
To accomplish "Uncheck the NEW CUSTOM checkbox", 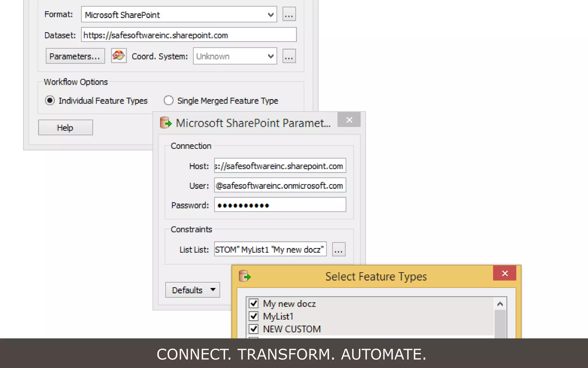I will 254,329.
